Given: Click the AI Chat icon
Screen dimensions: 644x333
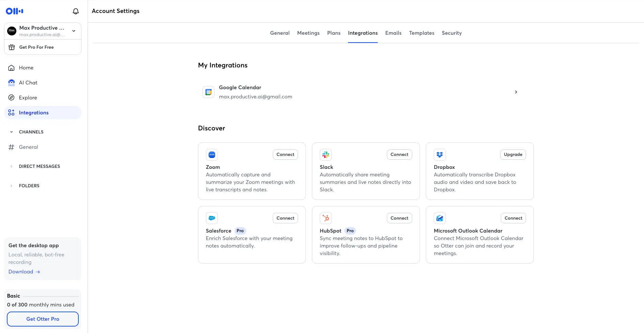Looking at the screenshot, I should point(11,83).
